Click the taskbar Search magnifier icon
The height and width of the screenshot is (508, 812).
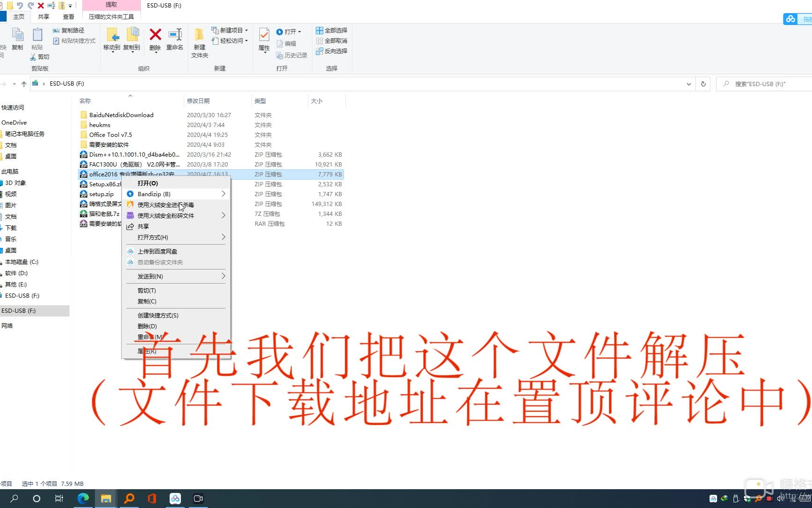click(x=14, y=499)
